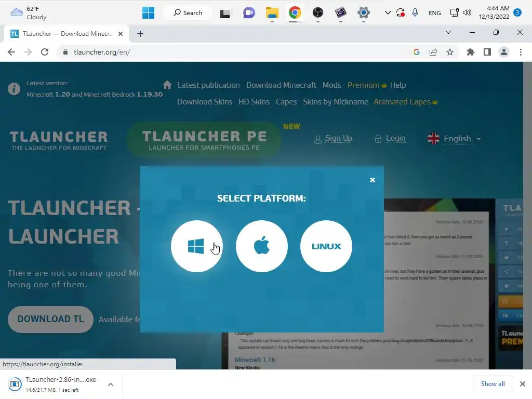Open the Capes link
This screenshot has width=532, height=399.
(286, 102)
